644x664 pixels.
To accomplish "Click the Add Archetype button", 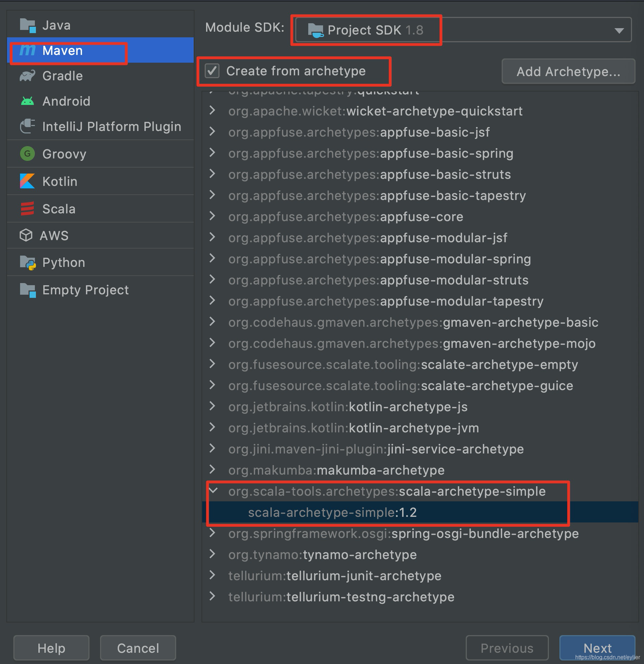I will (568, 71).
